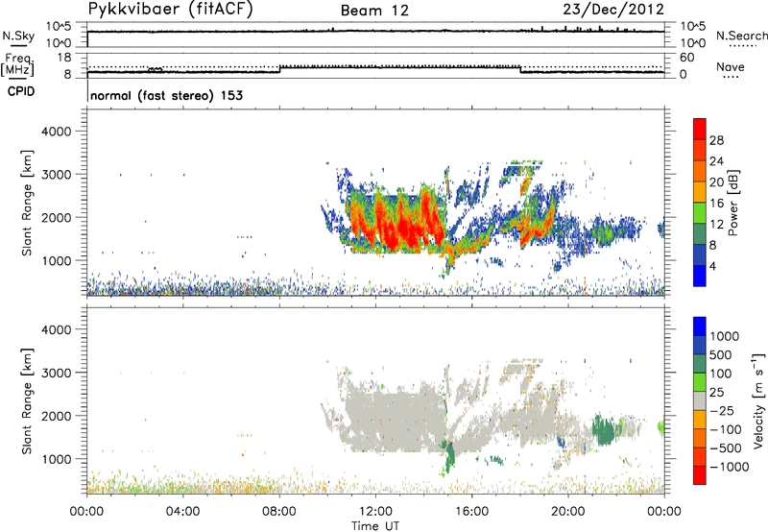Click the Power [dB] color bar label
Viewport: 768px width, 532px height.
tap(732, 203)
